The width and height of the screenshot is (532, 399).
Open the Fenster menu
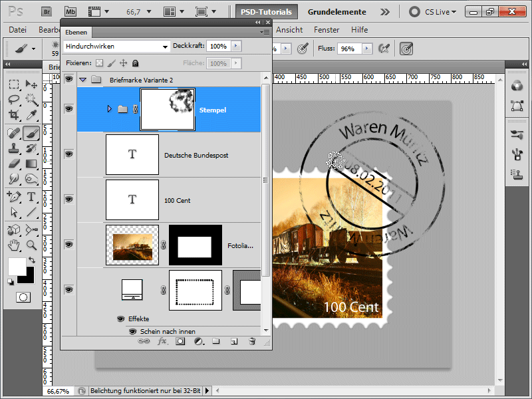click(x=327, y=30)
